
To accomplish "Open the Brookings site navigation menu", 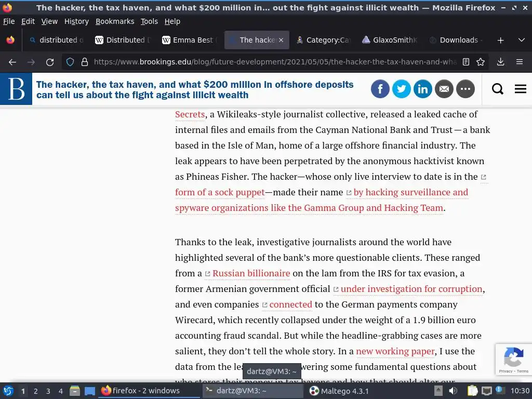I will [521, 89].
